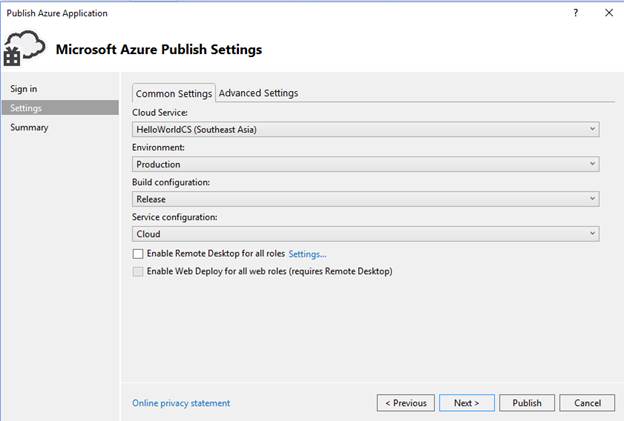Click the Previous button
Viewport: 624px width, 421px height.
(x=405, y=403)
